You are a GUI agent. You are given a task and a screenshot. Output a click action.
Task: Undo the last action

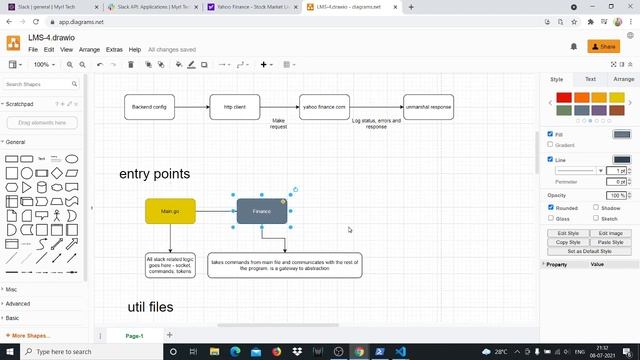(x=100, y=64)
